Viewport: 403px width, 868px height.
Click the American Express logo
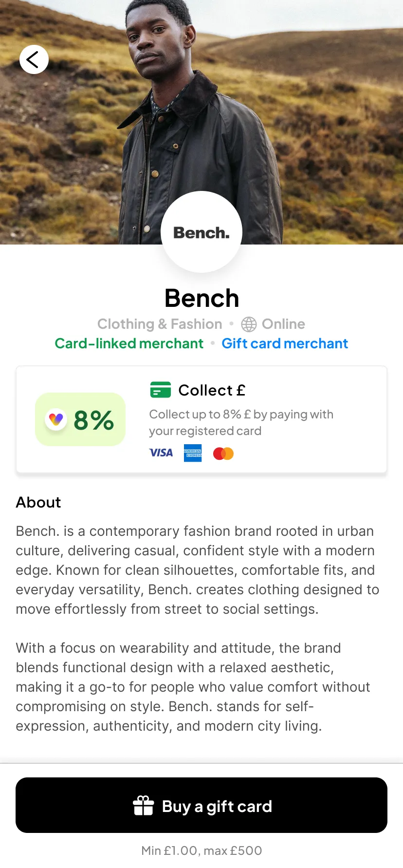click(x=193, y=453)
